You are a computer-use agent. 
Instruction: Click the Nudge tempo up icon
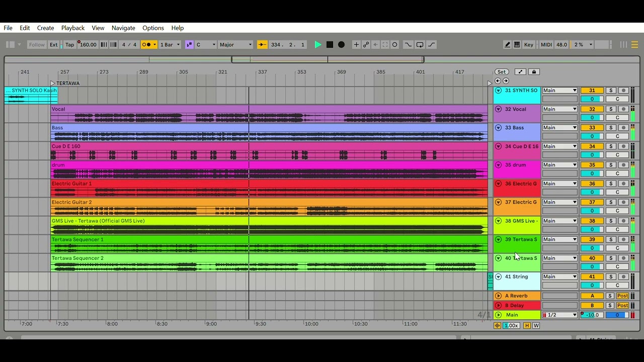pyautogui.click(x=113, y=45)
